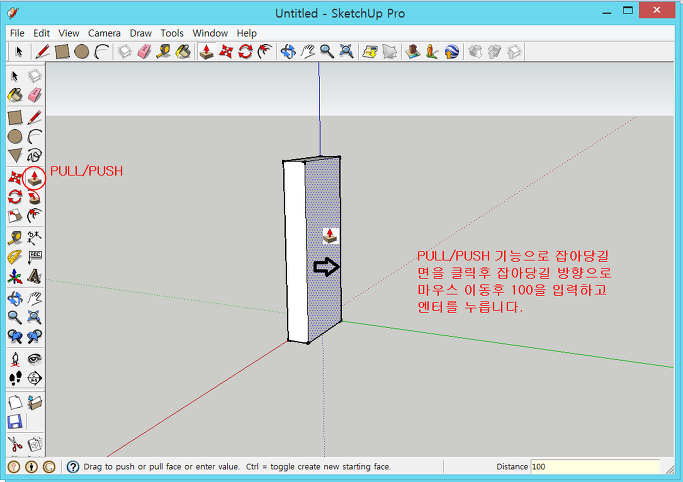The image size is (683, 482).
Task: Select the Tape Measure tool in left palette
Action: point(15,238)
